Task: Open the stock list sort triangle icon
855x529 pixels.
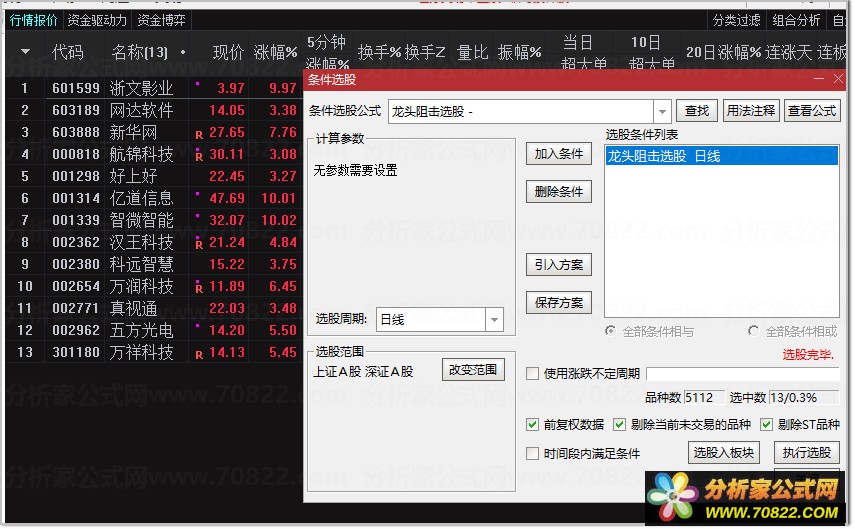Action: pyautogui.click(x=25, y=52)
